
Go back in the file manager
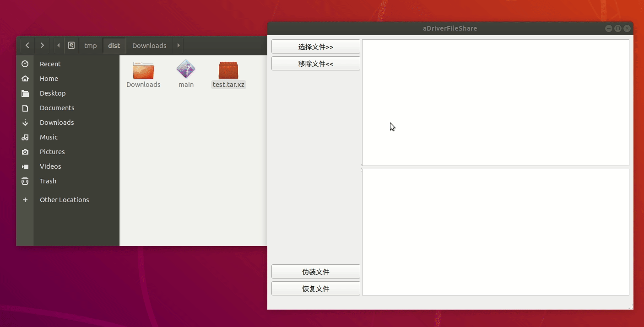point(27,45)
